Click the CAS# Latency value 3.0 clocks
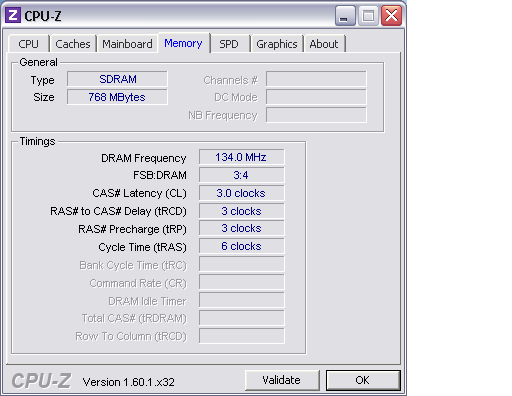 point(242,193)
